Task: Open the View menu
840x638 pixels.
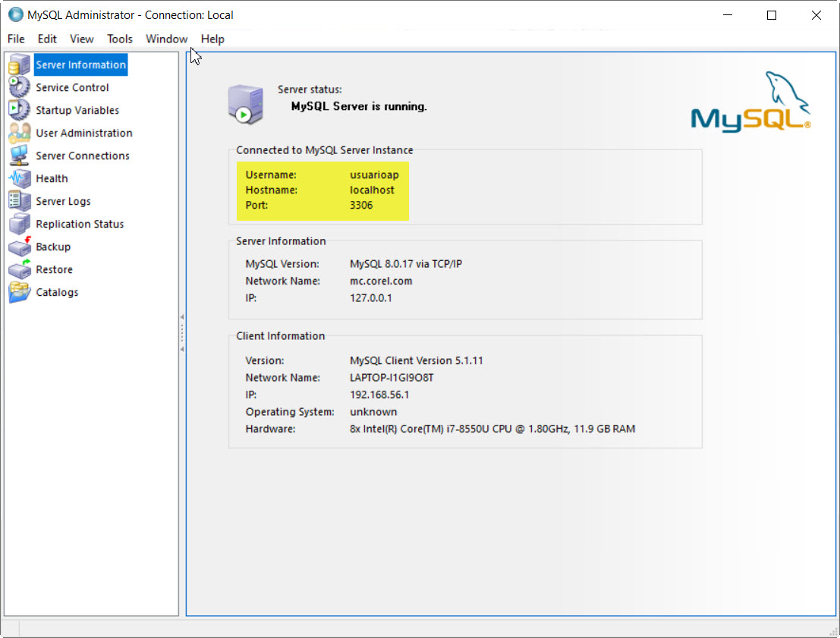Action: tap(81, 39)
